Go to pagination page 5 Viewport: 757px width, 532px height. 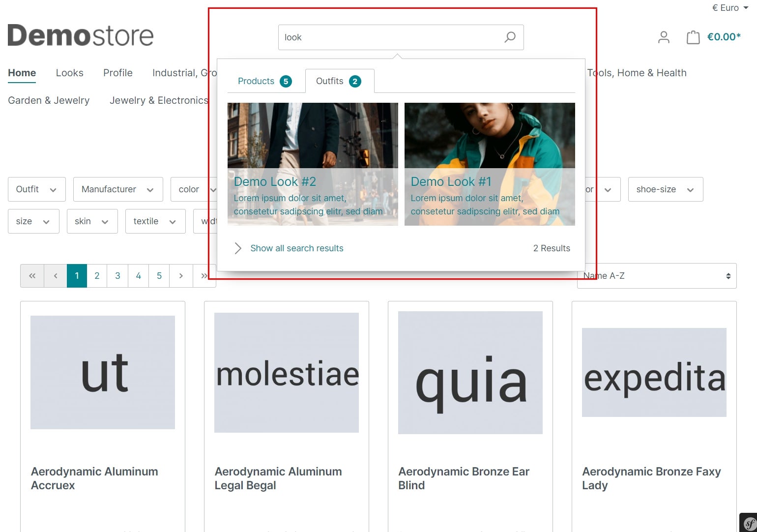[x=159, y=276]
